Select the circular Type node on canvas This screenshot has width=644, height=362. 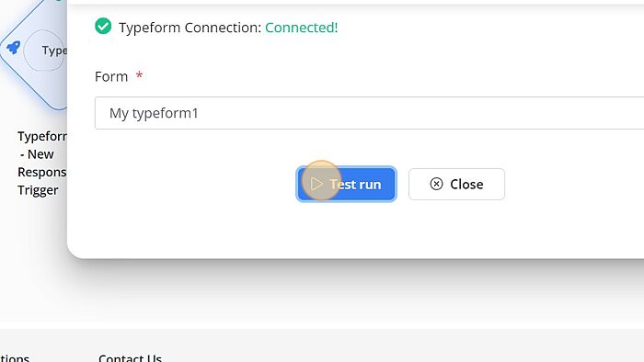click(45, 50)
